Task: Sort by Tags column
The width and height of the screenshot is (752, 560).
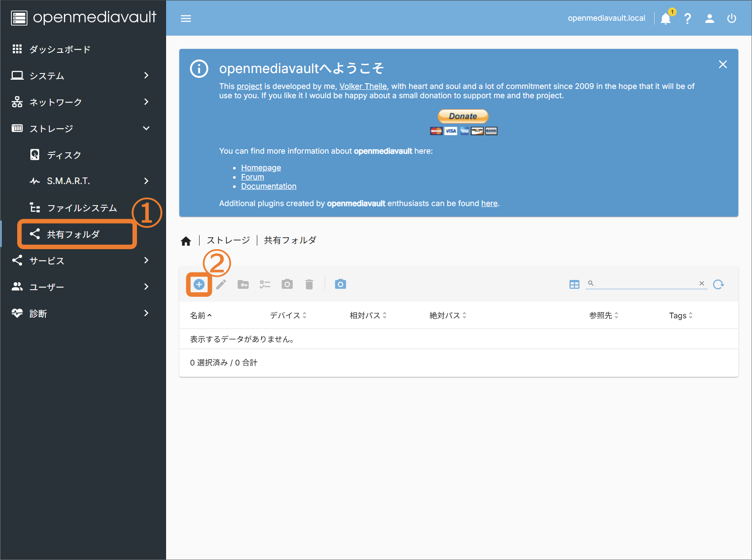Action: [681, 315]
